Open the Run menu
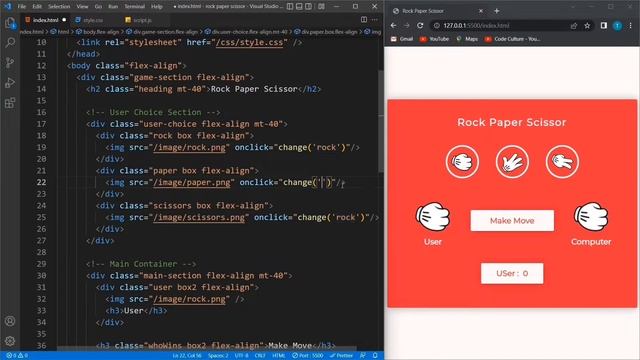Screen dimensions: 640x360 point(113,7)
